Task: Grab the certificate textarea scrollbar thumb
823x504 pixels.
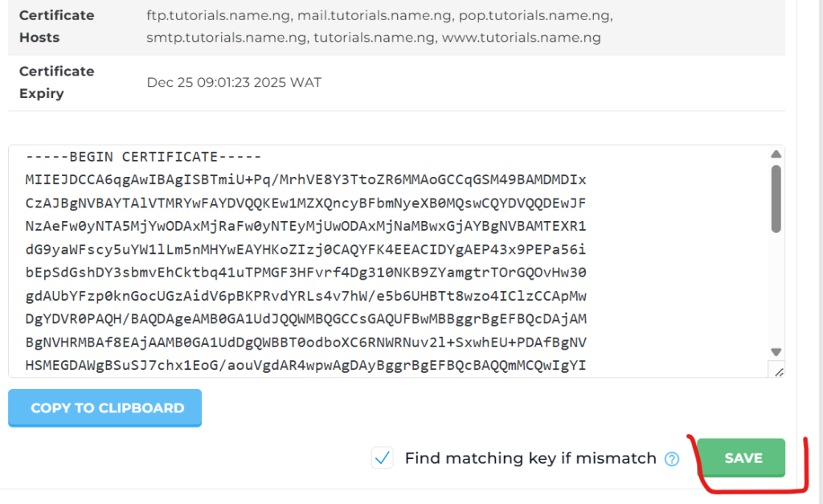Action: pos(776,198)
